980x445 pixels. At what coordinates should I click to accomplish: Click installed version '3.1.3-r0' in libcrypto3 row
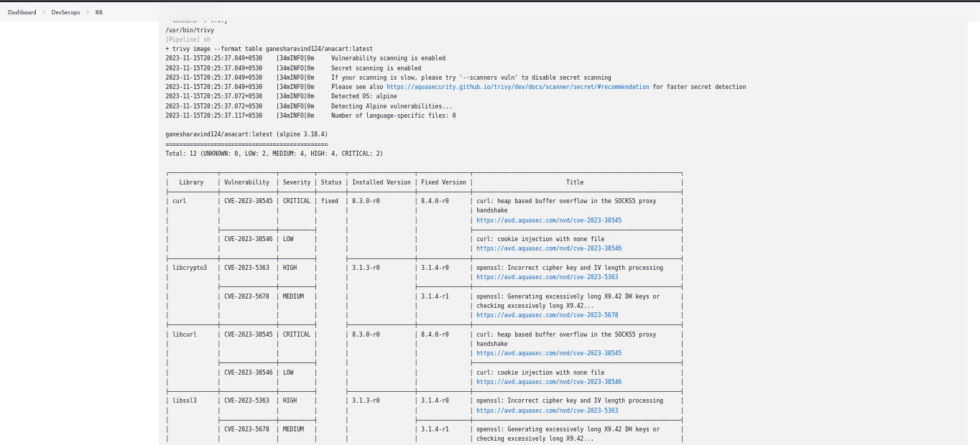coord(366,268)
